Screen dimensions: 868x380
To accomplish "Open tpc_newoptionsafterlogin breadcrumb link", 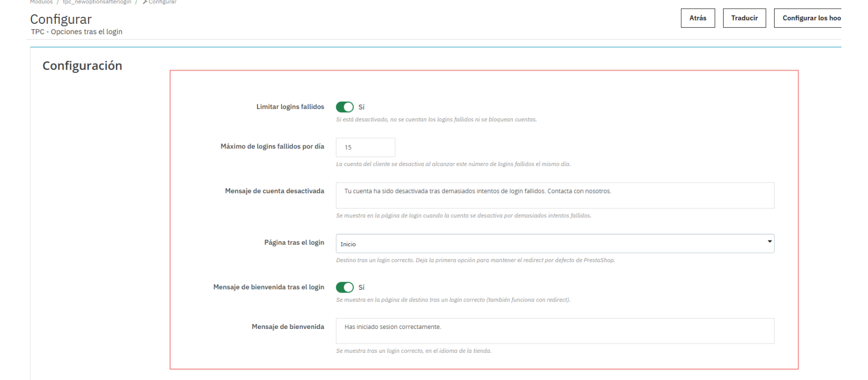I will [x=97, y=2].
